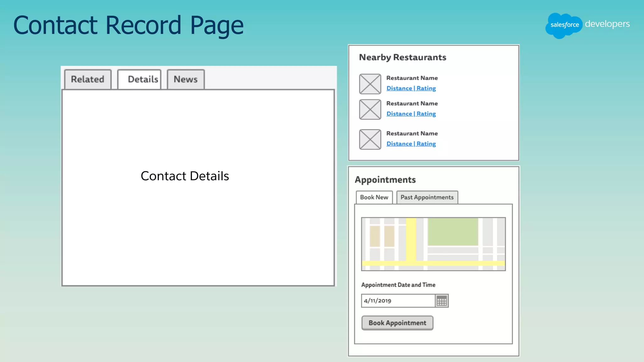The width and height of the screenshot is (644, 362).
Task: Click the map preview in Appointments
Action: pyautogui.click(x=434, y=244)
